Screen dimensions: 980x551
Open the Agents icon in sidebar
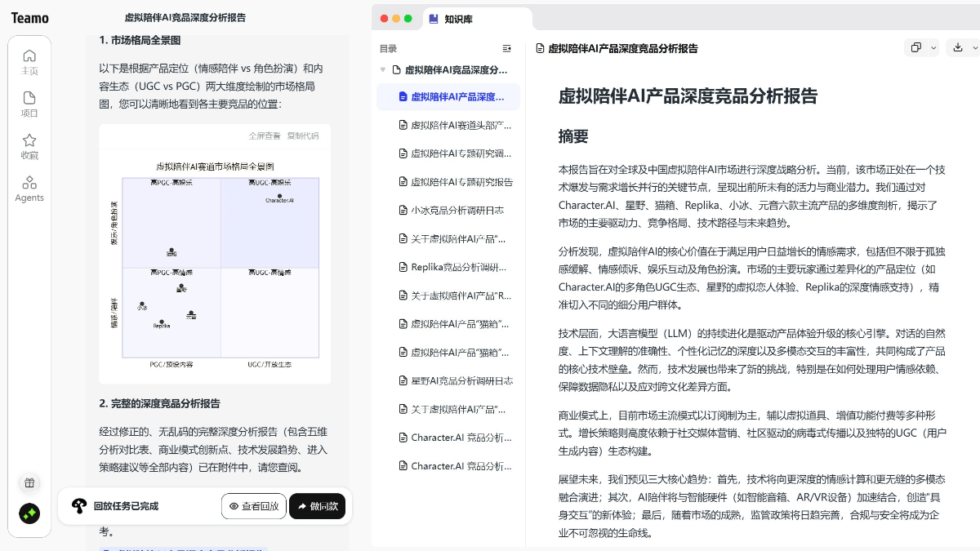[29, 189]
